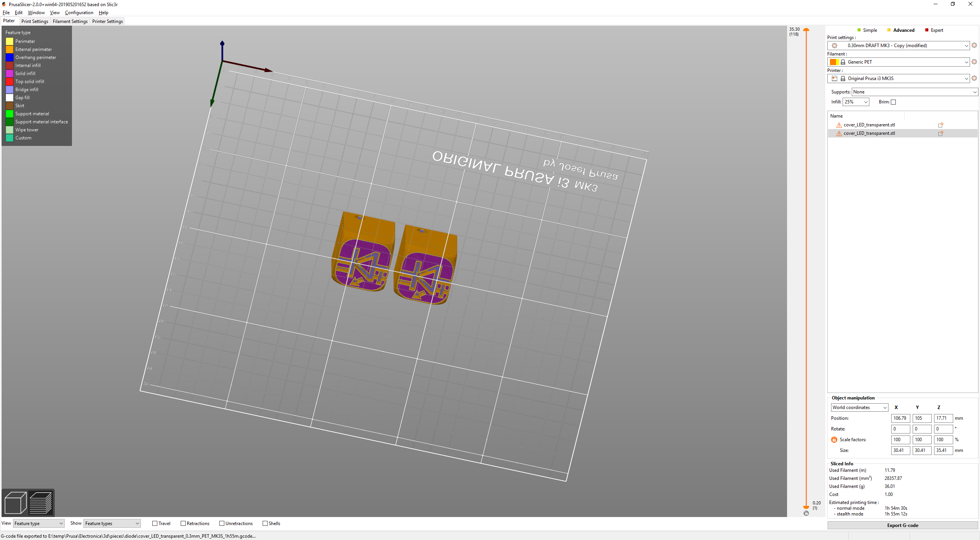Click the one-layer mode lock under the slider
Viewport: 980px width, 540px height.
pos(806,513)
